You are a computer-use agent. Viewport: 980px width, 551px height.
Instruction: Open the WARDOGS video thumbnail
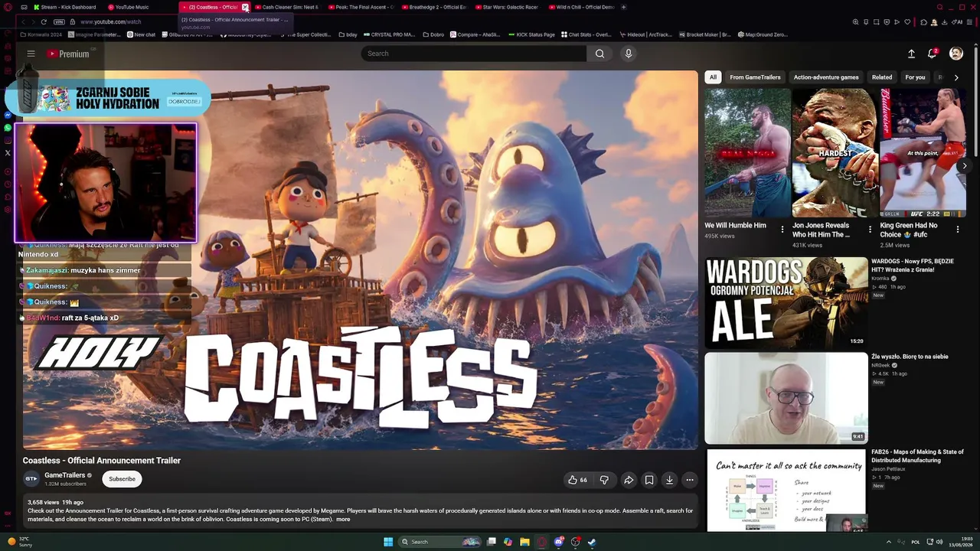pos(786,302)
